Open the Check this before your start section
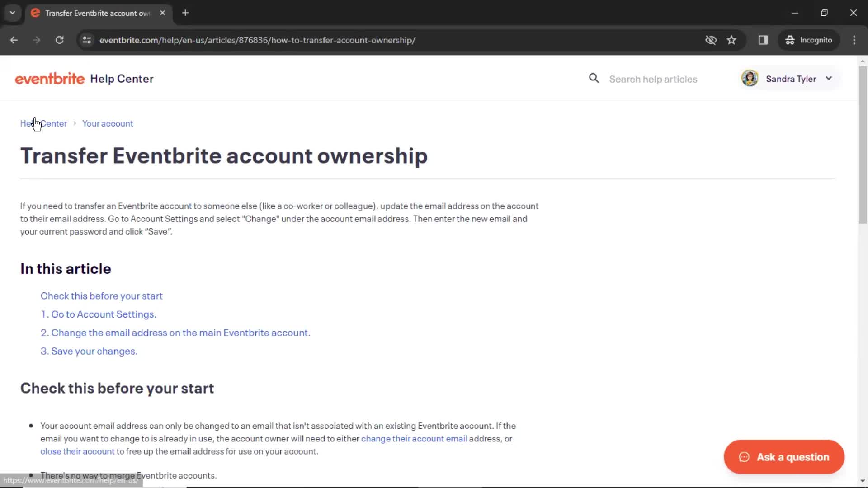This screenshot has height=488, width=868. pos(101,296)
